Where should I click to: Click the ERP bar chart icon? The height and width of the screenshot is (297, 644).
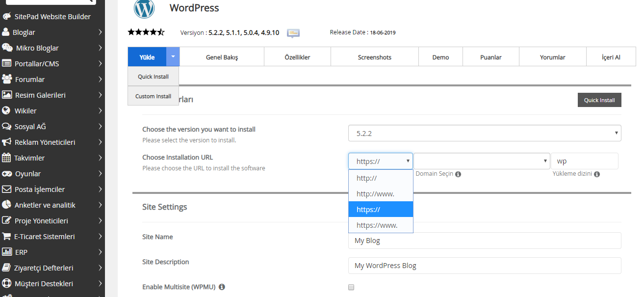pos(7,252)
